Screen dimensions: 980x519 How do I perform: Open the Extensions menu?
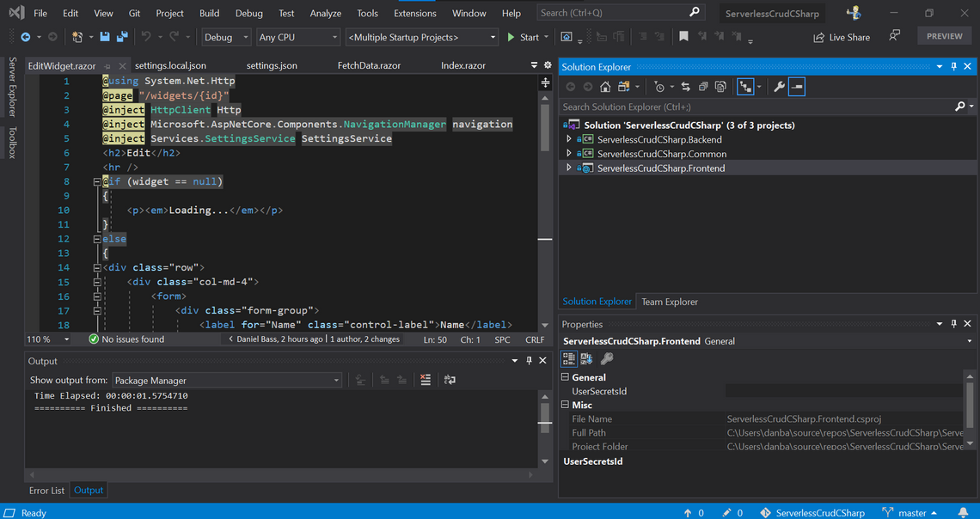(x=414, y=13)
